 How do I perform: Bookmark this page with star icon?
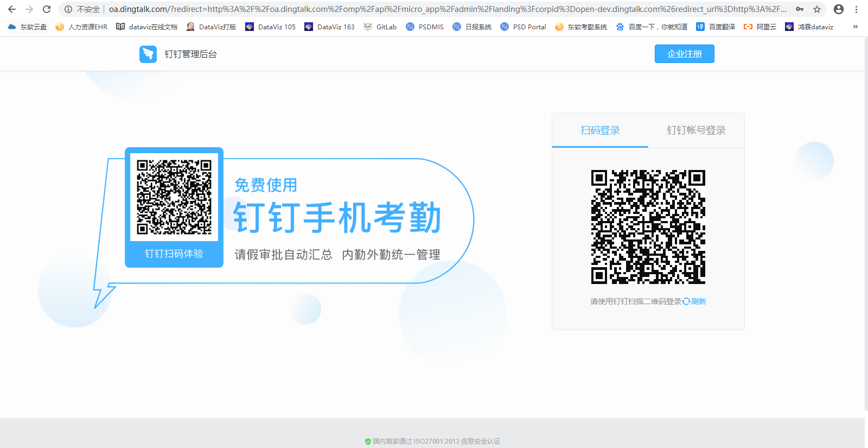(817, 9)
